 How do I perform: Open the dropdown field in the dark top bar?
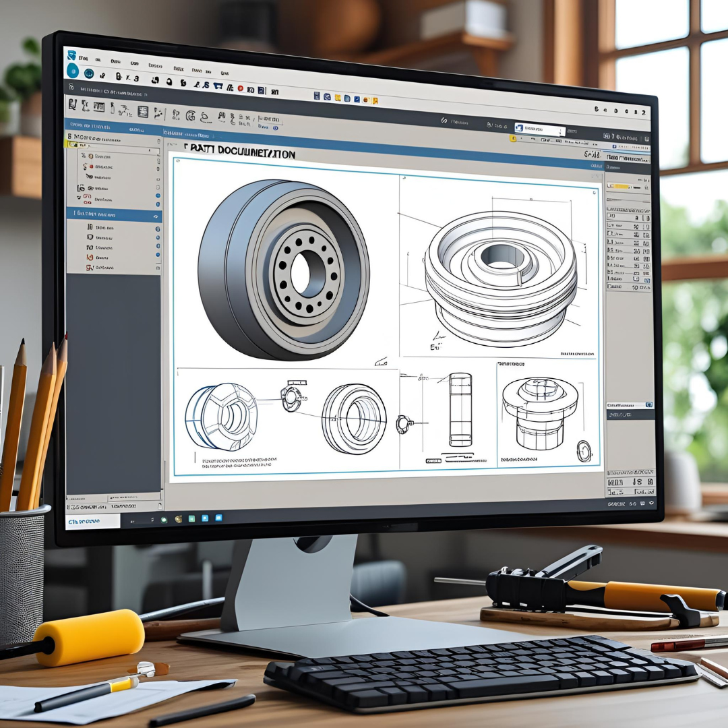point(538,128)
